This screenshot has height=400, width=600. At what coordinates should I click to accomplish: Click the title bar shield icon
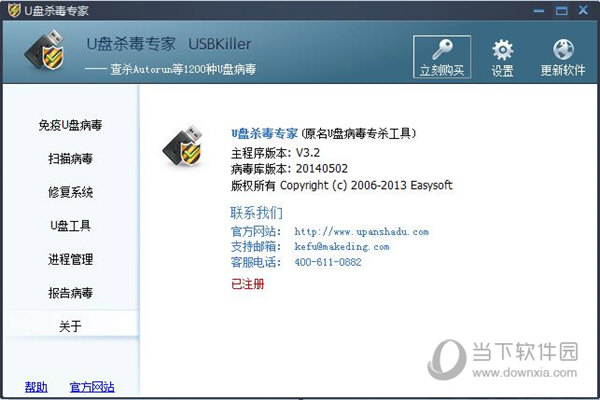tap(14, 10)
